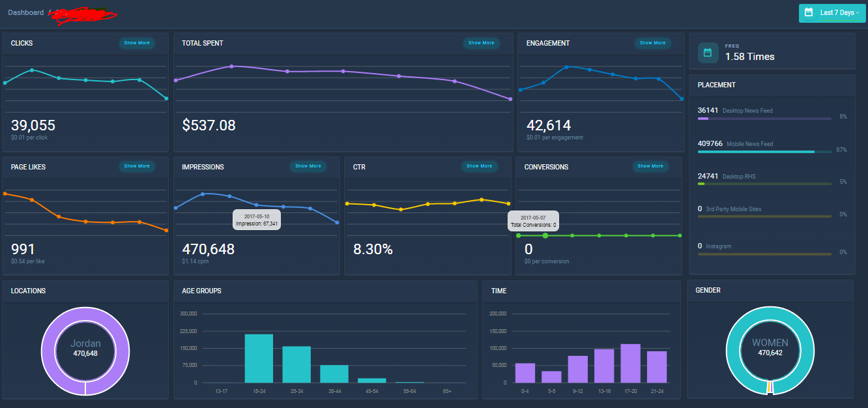Click the 2017-05-07 conversions data point
This screenshot has height=408, width=868.
(x=545, y=235)
